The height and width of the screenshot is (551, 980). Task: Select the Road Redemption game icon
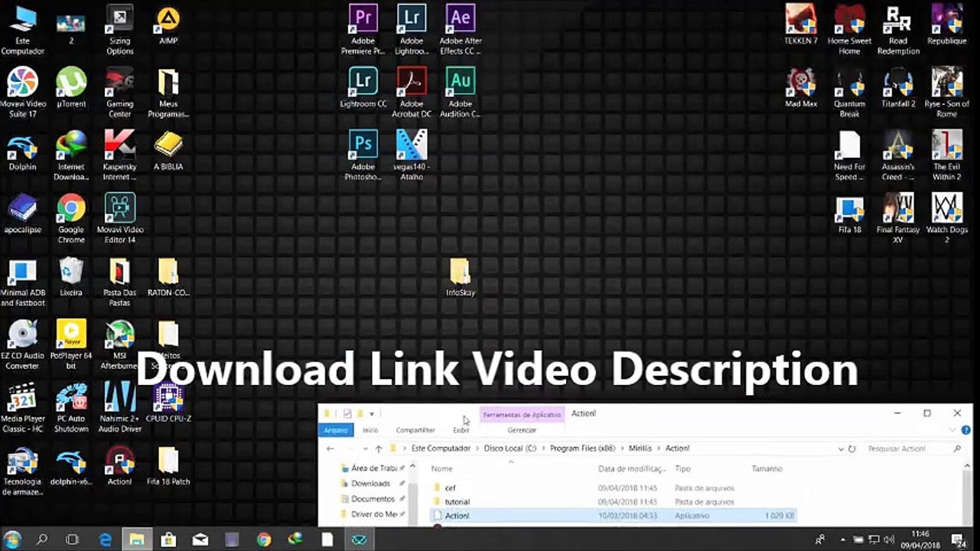coord(898,29)
